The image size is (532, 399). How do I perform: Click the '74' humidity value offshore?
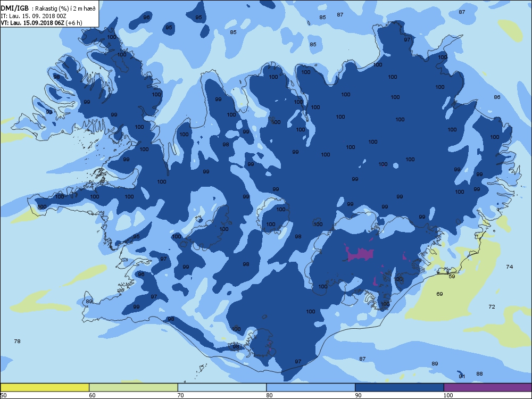click(x=509, y=267)
